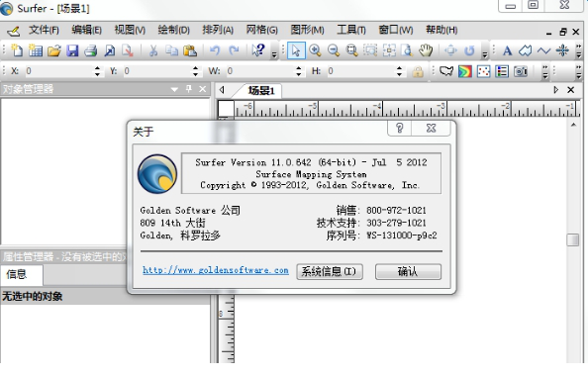
Task: Print the current plot
Action: coord(91,50)
